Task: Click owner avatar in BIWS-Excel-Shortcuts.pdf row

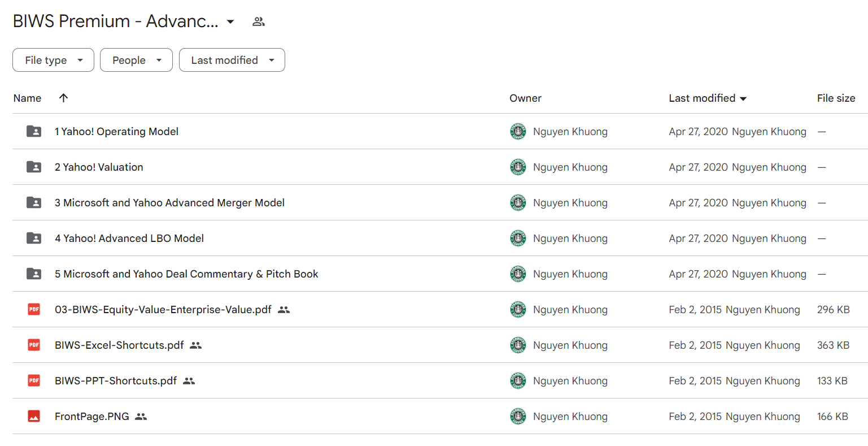Action: tap(518, 345)
